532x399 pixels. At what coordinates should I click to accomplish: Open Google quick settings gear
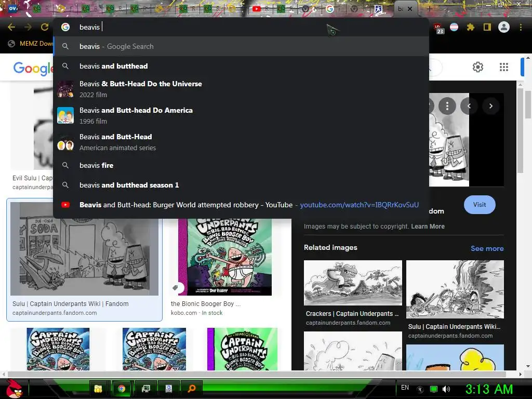click(478, 67)
